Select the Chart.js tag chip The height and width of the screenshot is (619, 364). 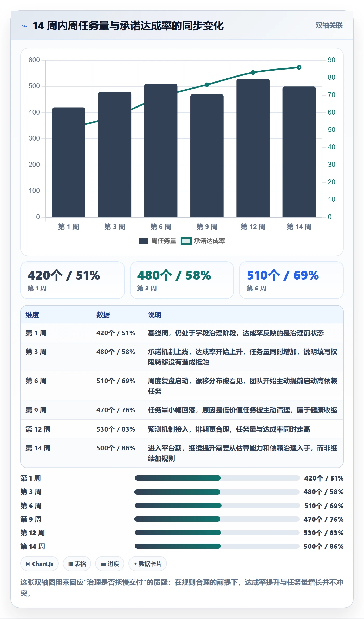[40, 564]
